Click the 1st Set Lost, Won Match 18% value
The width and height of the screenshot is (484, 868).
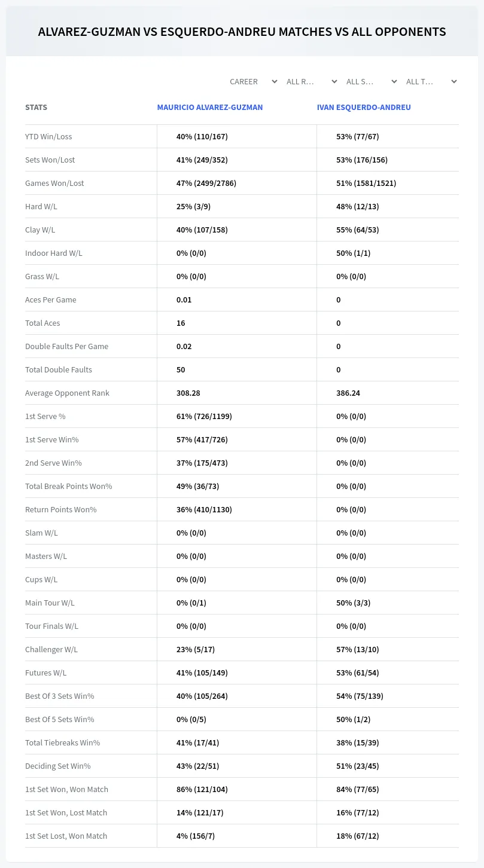pyautogui.click(x=358, y=836)
